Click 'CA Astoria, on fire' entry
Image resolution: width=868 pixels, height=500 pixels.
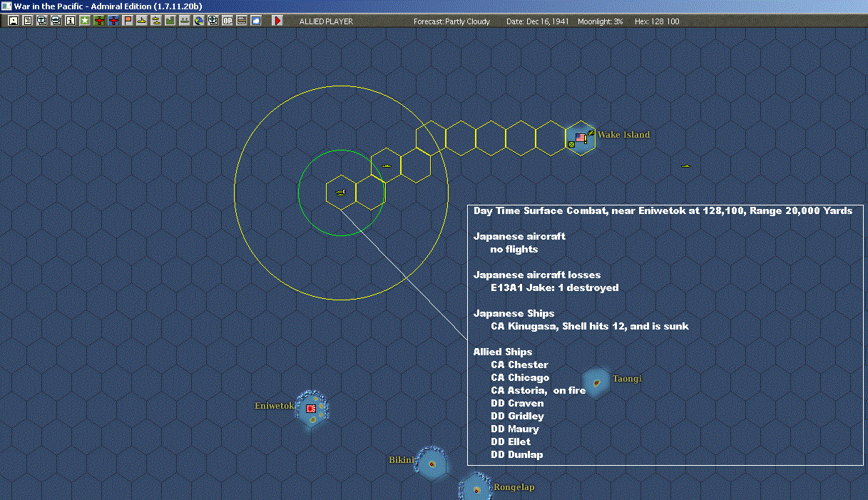coord(538,390)
